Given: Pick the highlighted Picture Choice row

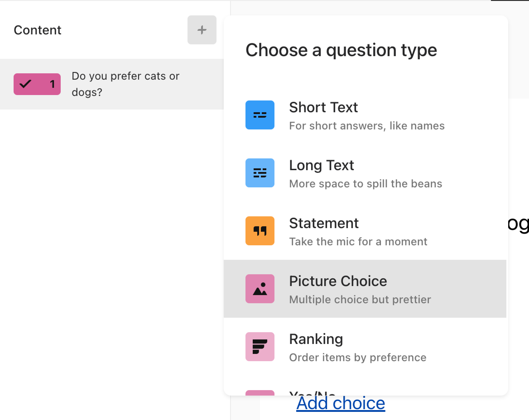Looking at the screenshot, I should pyautogui.click(x=365, y=289).
